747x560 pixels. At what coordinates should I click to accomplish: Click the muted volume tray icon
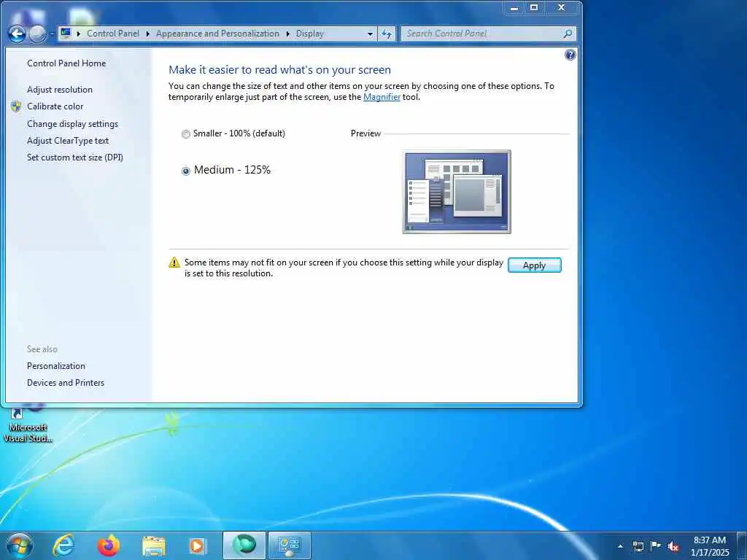click(x=673, y=546)
